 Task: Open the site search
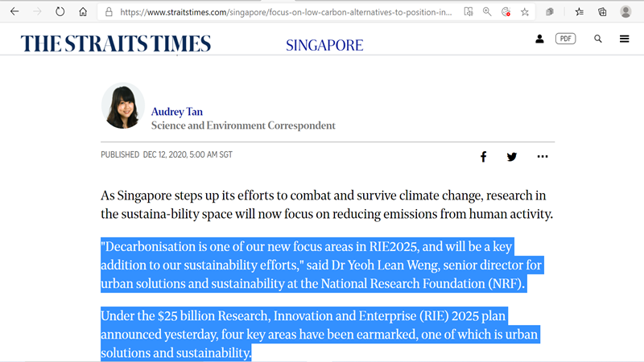(x=598, y=39)
